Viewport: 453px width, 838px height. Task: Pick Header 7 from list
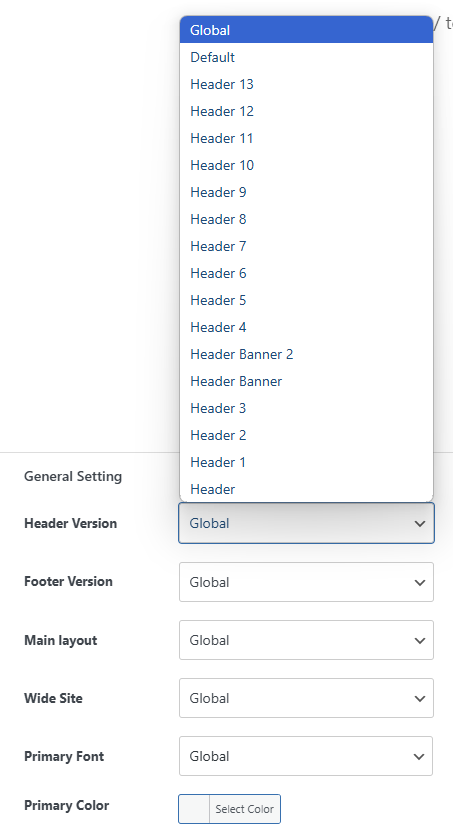tap(306, 246)
